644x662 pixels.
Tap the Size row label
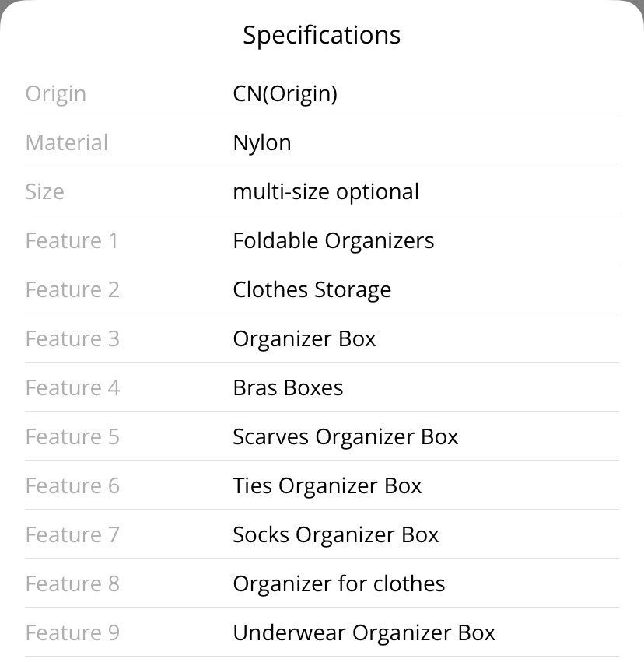(x=45, y=191)
